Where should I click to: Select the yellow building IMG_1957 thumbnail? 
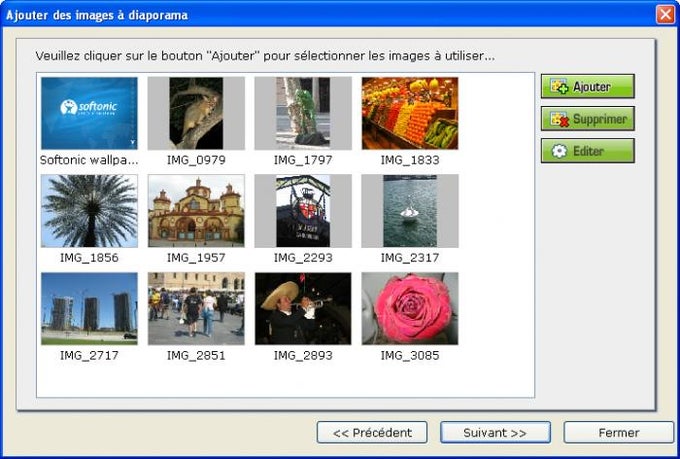coord(196,211)
